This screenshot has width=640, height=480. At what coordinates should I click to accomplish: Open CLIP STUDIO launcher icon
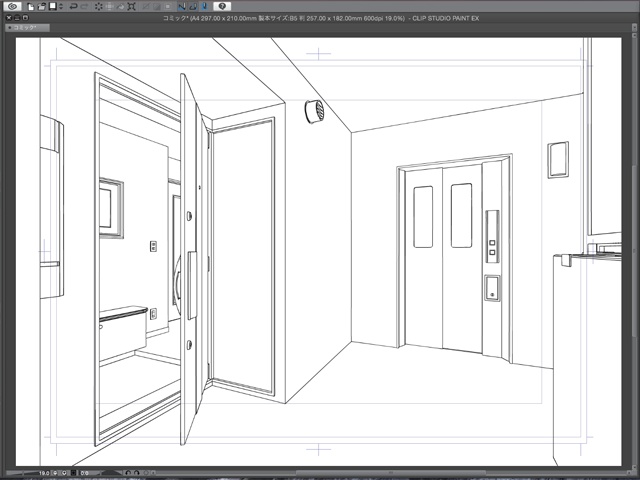click(12, 7)
